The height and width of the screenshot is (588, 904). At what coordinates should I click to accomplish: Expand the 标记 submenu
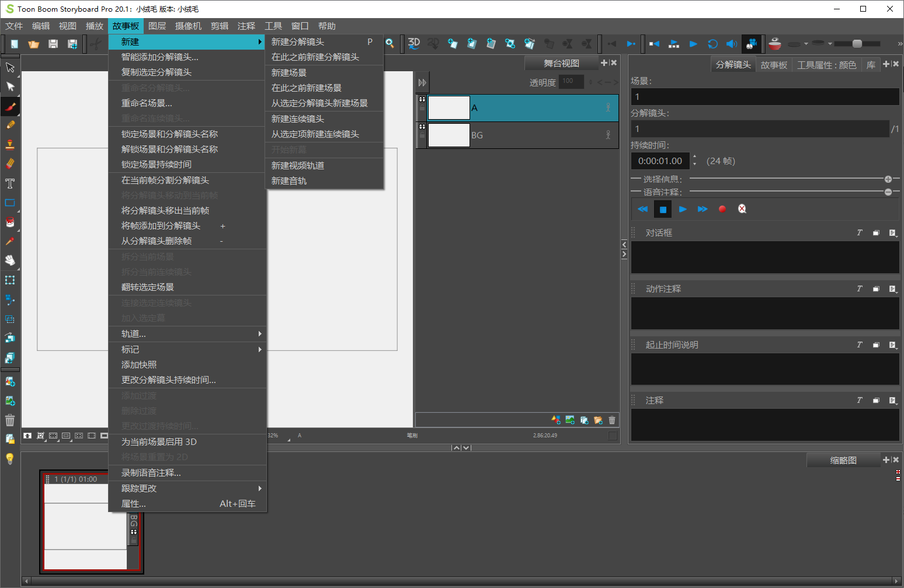187,349
